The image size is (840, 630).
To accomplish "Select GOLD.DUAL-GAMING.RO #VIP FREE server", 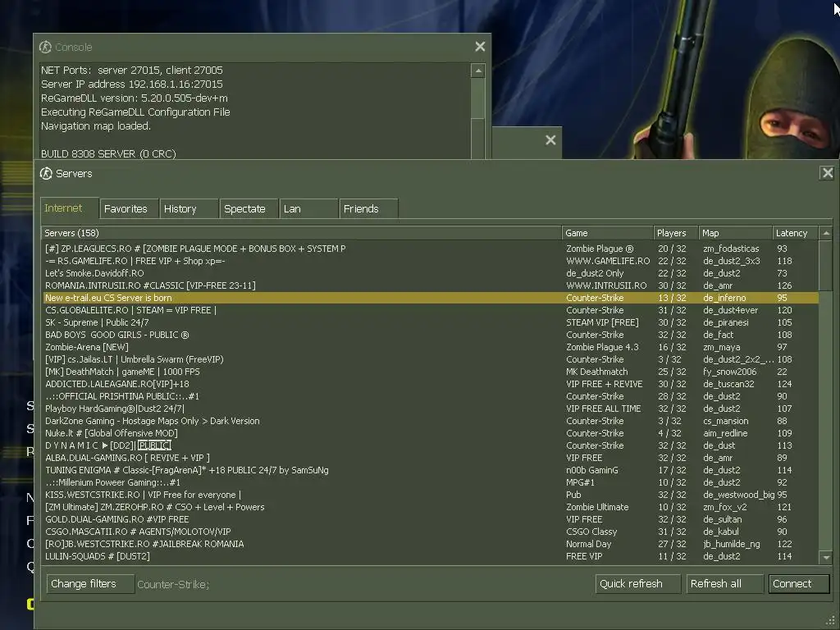I will [x=431, y=519].
